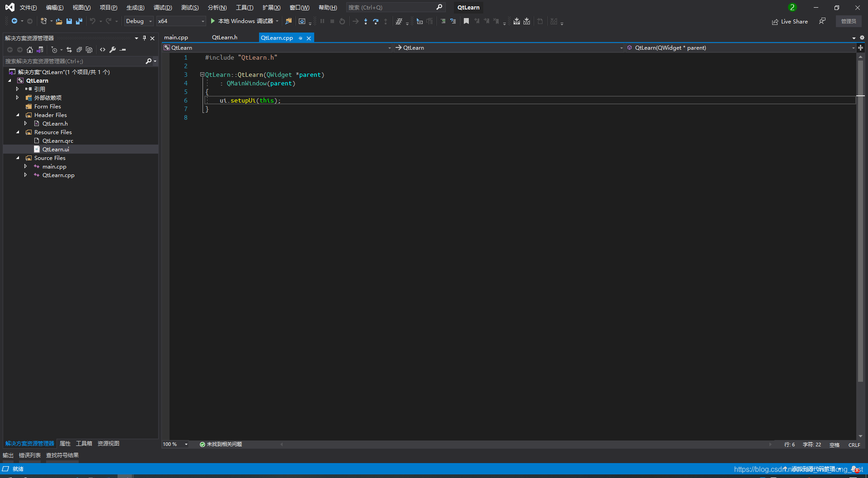Click the View Code icon in Solution Explorer

pyautogui.click(x=103, y=50)
